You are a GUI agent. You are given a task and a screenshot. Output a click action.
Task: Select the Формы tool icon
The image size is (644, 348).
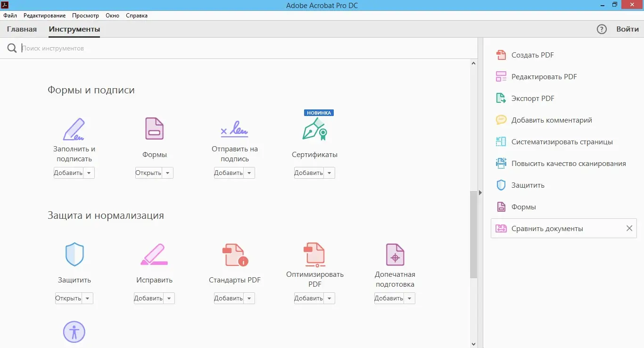[x=154, y=128]
